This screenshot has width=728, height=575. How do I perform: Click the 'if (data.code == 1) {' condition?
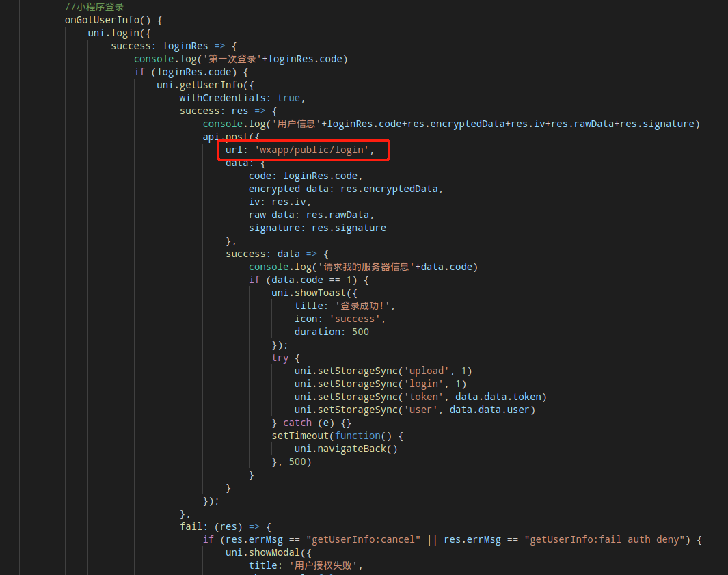pos(309,280)
